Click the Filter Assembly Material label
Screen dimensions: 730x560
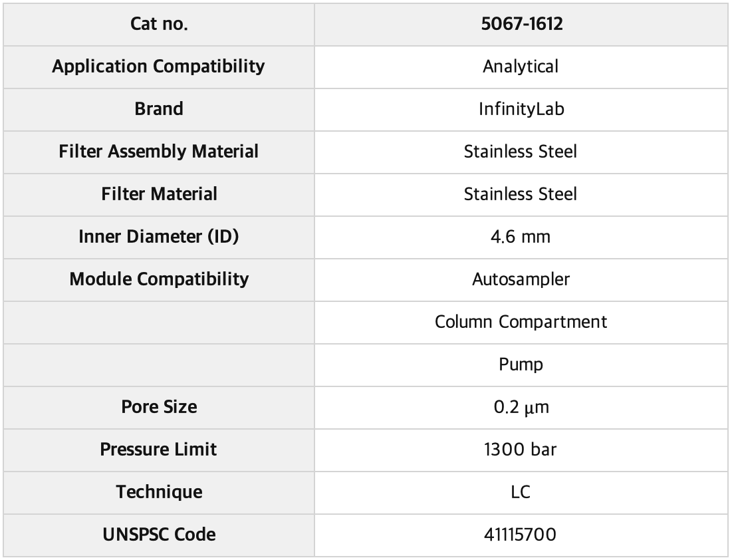click(159, 152)
